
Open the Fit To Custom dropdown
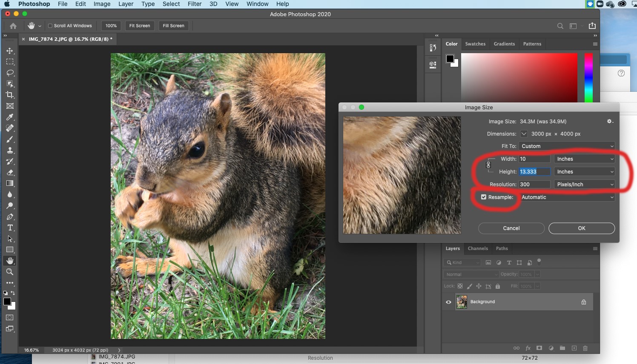point(567,146)
